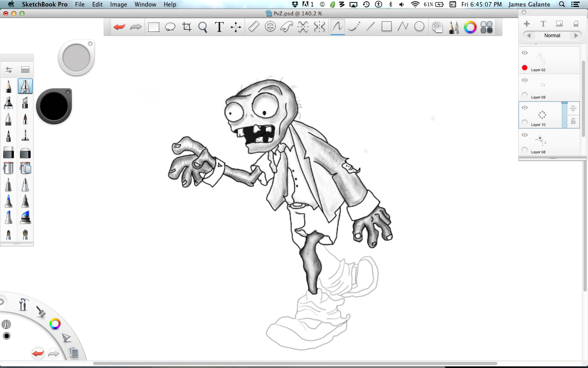The height and width of the screenshot is (368, 588).
Task: Select the highlighted ballpoint pen brush
Action: pyautogui.click(x=25, y=86)
